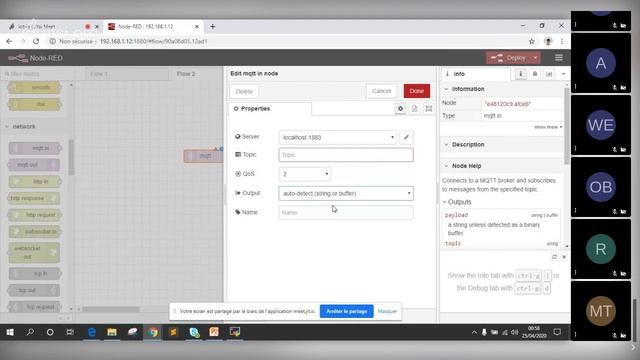
Task: Open Skype from the taskbar
Action: tap(194, 332)
